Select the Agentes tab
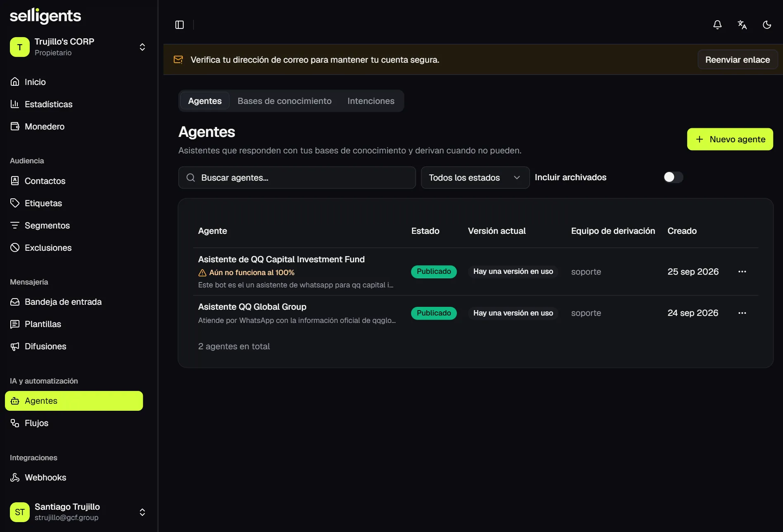Viewport: 783px width, 532px height. [205, 101]
